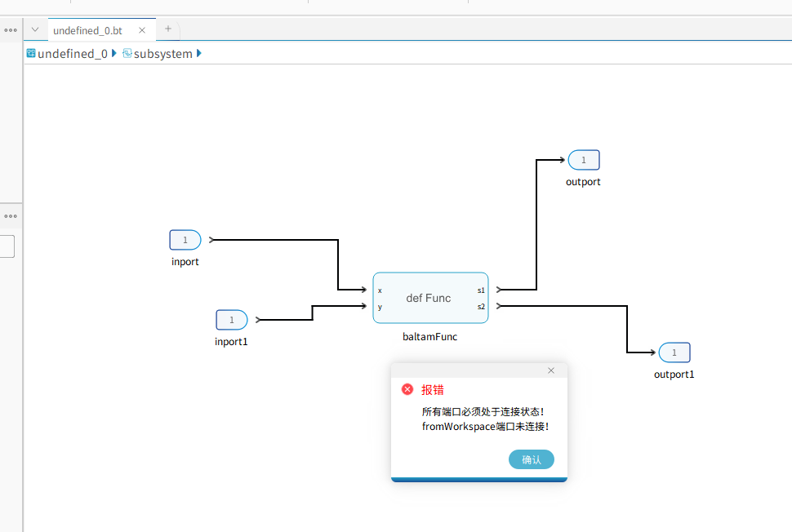The height and width of the screenshot is (532, 792).
Task: Select the inport1 block icon
Action: 231,320
